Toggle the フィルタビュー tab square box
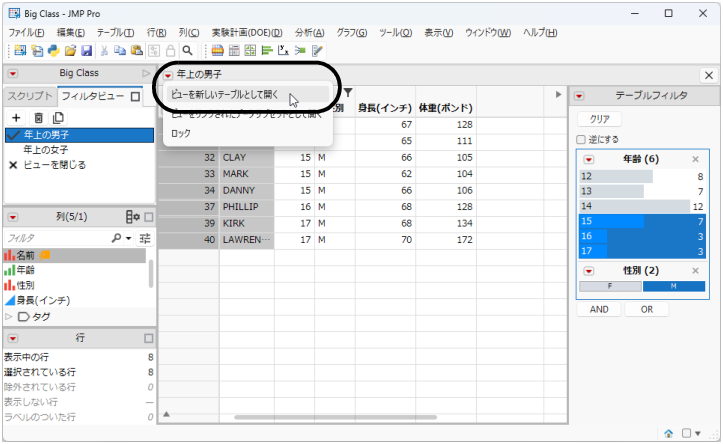Screen dimensions: 723x444 click(x=135, y=96)
